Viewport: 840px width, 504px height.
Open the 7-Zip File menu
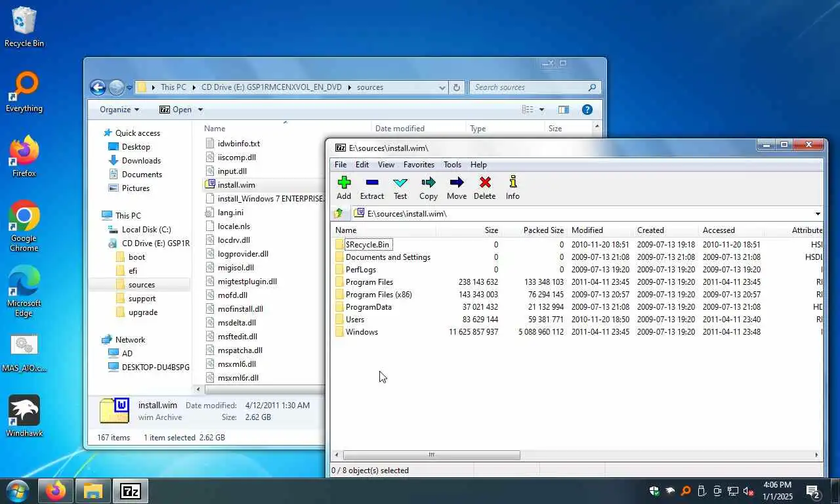341,165
